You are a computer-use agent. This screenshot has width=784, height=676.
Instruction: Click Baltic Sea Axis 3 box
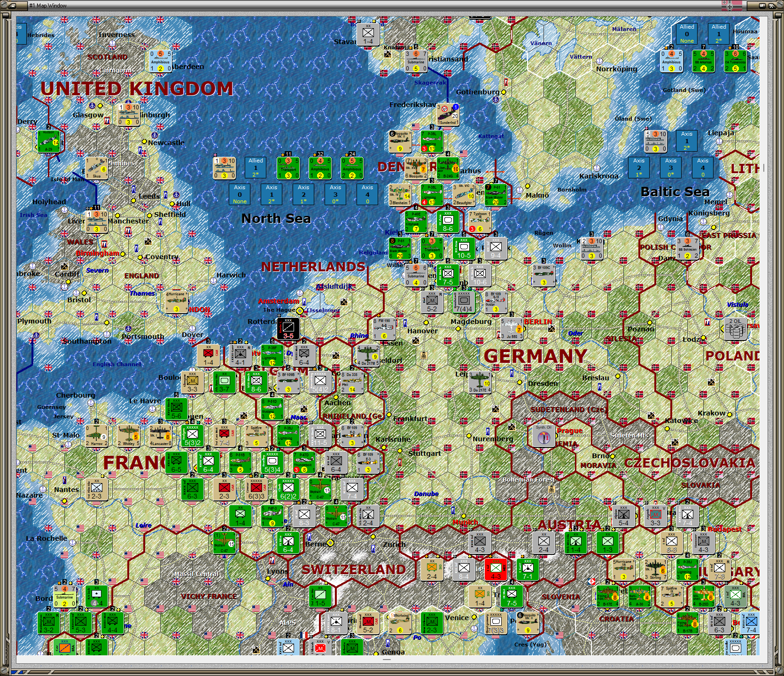[671, 168]
